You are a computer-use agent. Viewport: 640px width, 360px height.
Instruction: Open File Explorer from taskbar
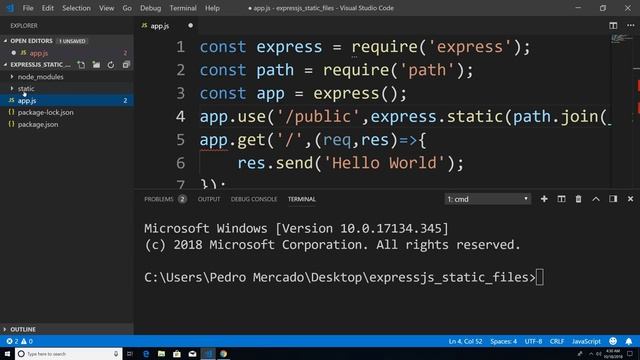161,353
